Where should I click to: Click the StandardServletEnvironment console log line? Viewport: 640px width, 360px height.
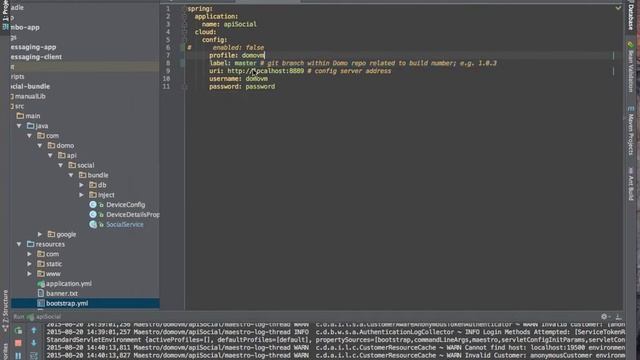pyautogui.click(x=336, y=340)
